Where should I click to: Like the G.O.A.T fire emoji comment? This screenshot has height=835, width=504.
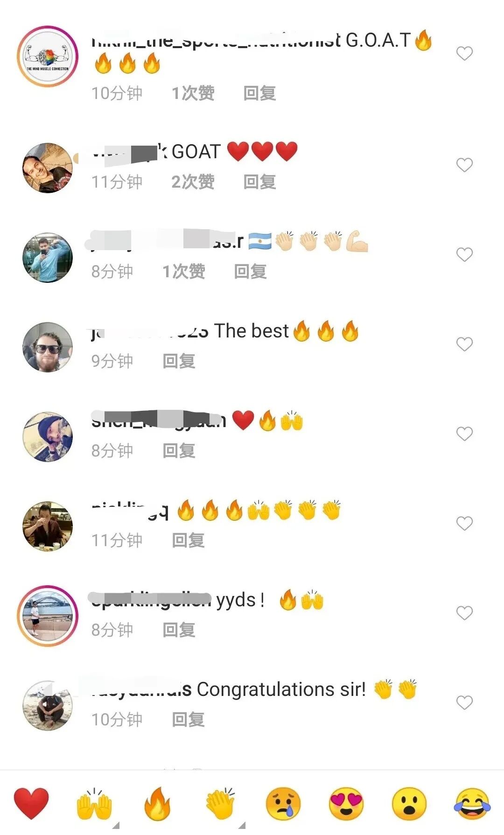[x=464, y=53]
